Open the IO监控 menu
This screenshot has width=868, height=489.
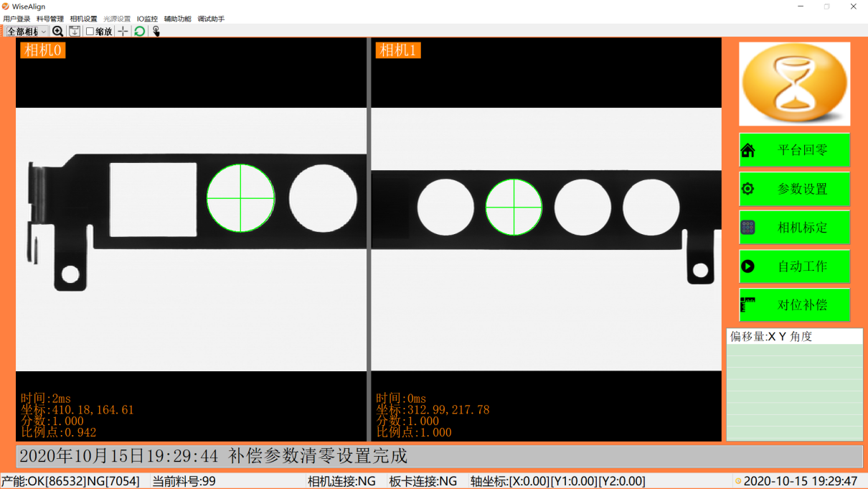(x=147, y=19)
